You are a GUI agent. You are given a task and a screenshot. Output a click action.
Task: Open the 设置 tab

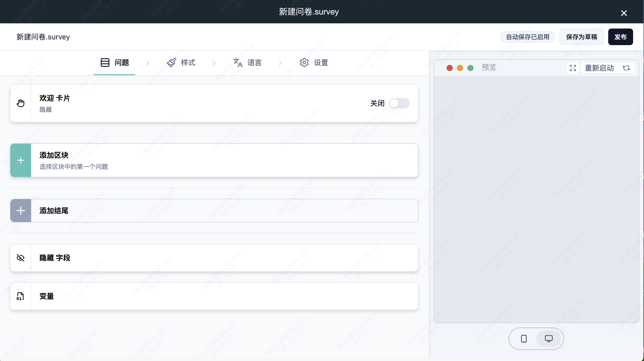click(x=314, y=63)
